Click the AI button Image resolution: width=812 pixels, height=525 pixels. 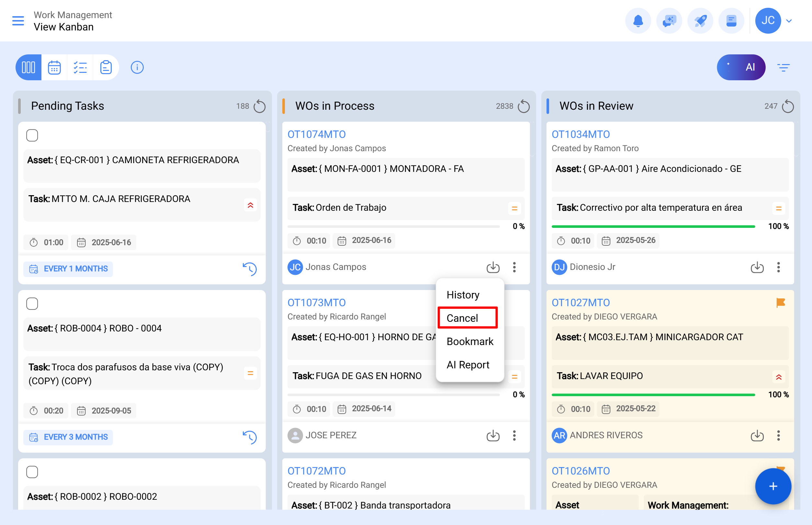pos(741,67)
